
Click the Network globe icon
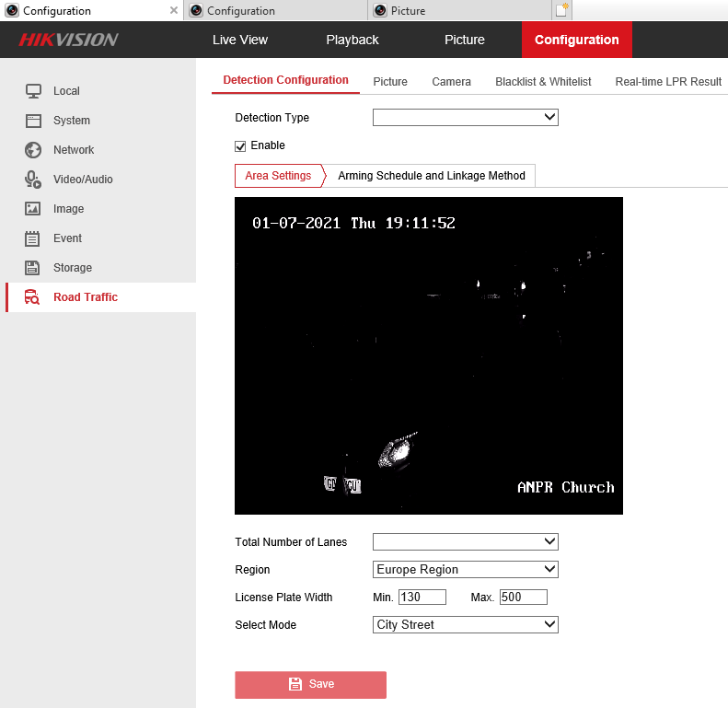click(33, 150)
